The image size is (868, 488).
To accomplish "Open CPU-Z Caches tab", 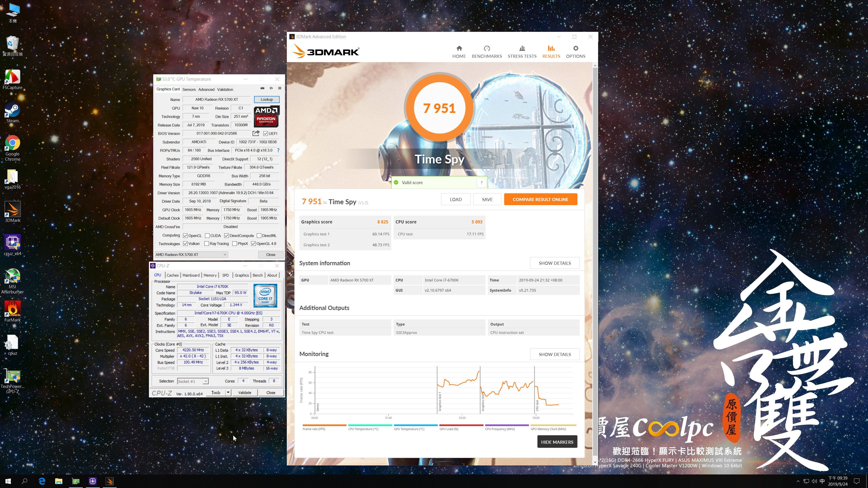I will [172, 275].
